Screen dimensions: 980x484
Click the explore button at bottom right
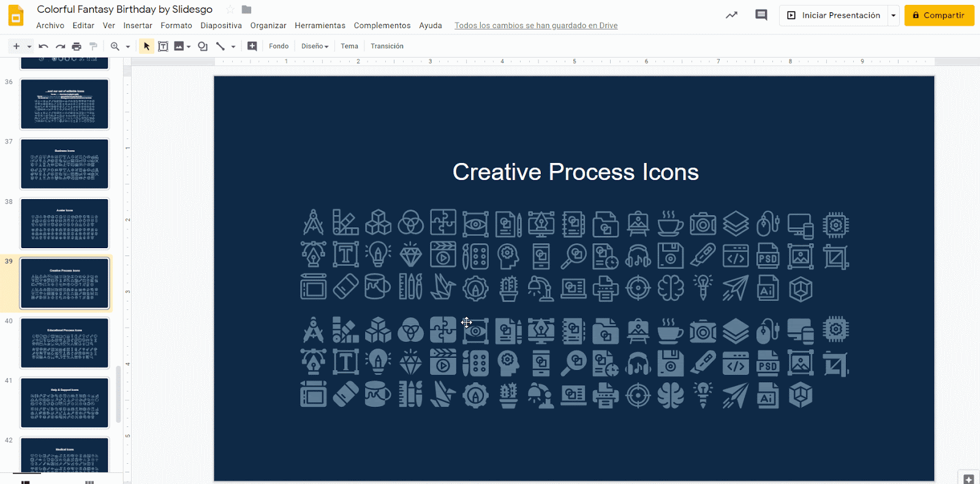click(x=968, y=479)
